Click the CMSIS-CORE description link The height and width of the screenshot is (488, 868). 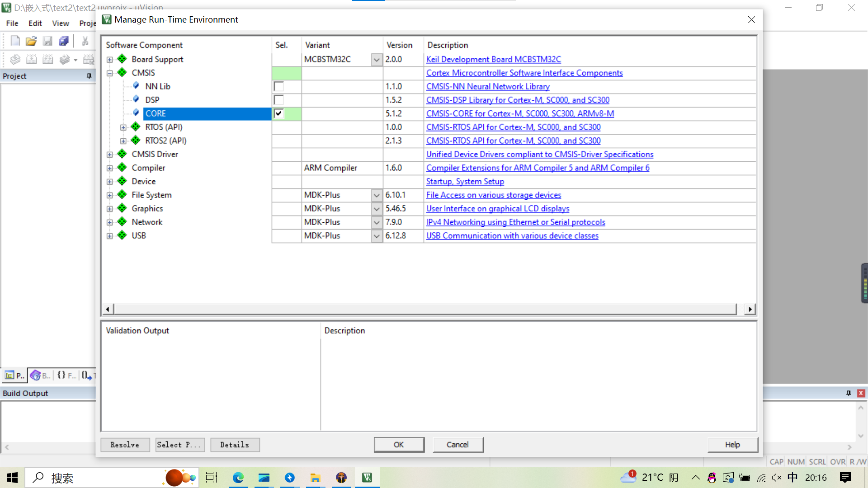coord(520,113)
